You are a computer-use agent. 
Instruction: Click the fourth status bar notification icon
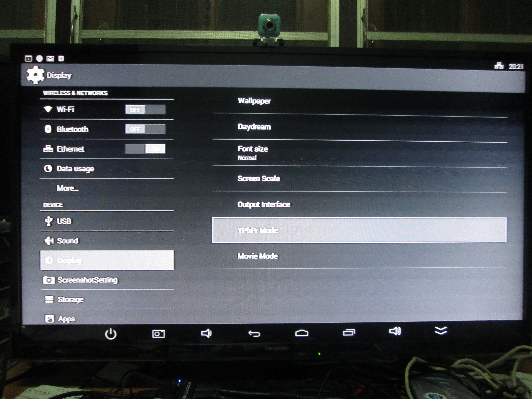(x=61, y=59)
